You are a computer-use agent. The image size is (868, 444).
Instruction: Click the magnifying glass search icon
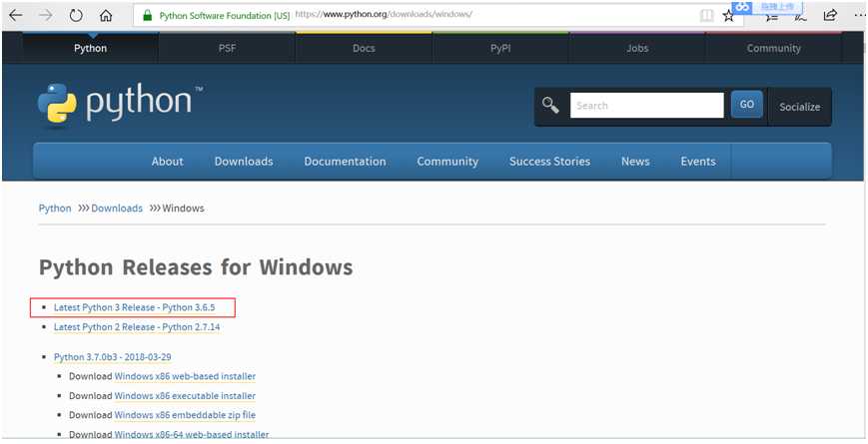click(550, 105)
